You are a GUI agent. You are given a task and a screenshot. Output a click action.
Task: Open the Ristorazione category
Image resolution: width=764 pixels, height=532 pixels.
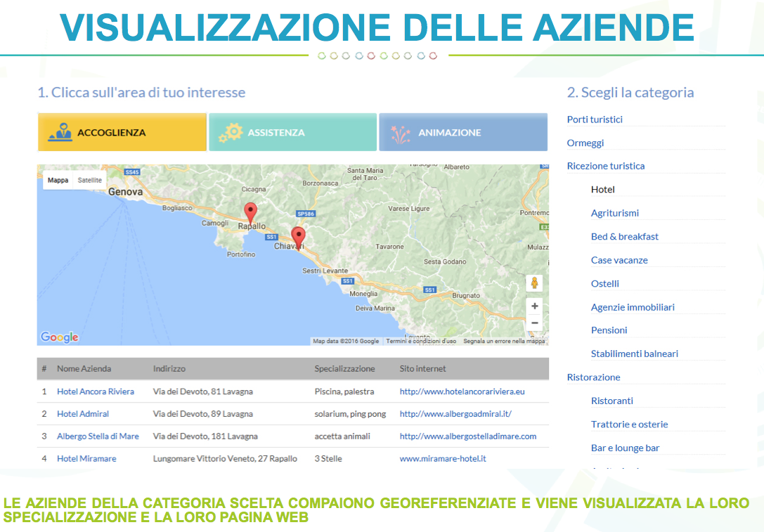593,377
